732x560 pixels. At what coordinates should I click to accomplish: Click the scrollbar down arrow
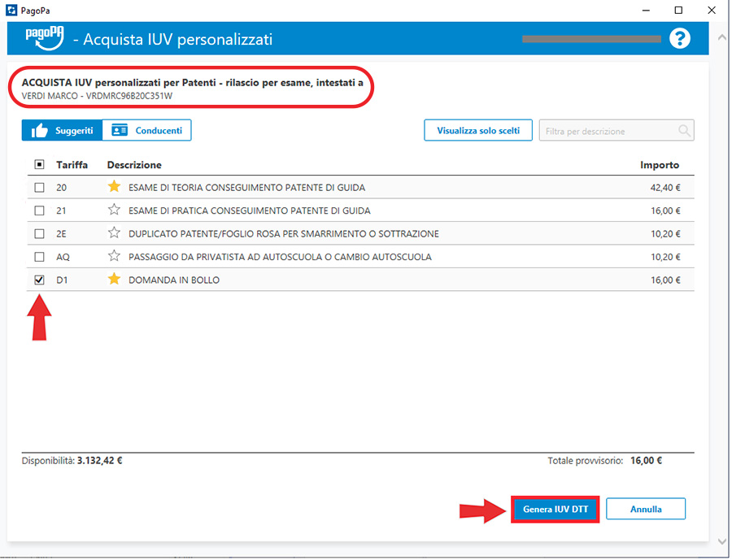722,541
